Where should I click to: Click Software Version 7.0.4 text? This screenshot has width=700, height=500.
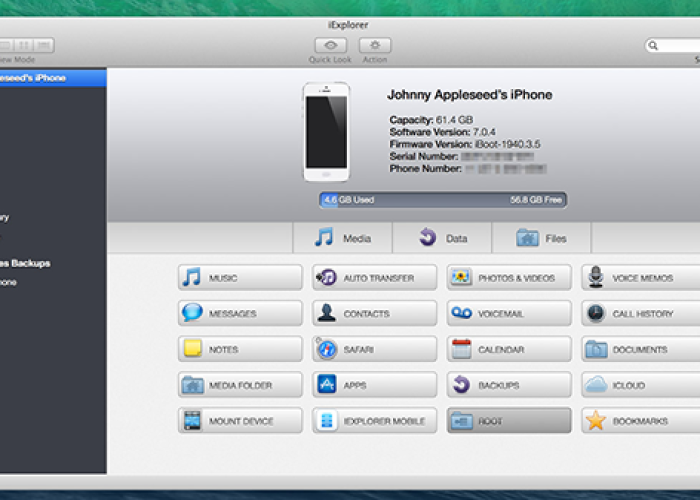click(x=442, y=132)
